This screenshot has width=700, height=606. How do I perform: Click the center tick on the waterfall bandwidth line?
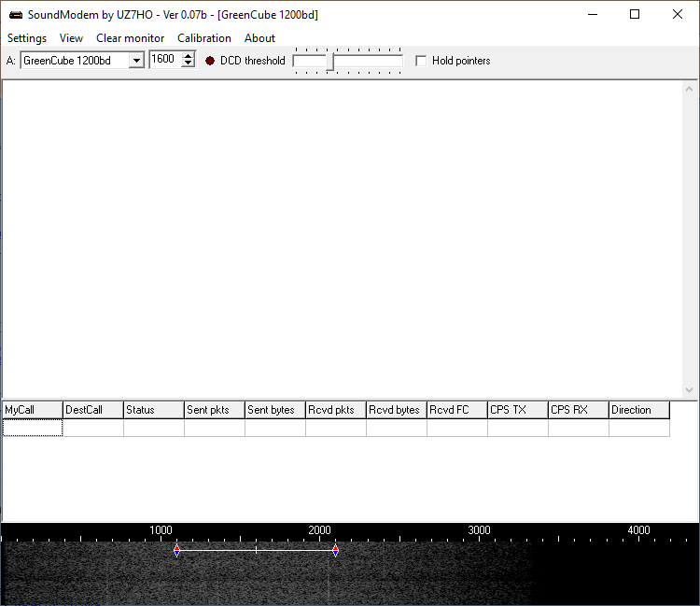[256, 550]
